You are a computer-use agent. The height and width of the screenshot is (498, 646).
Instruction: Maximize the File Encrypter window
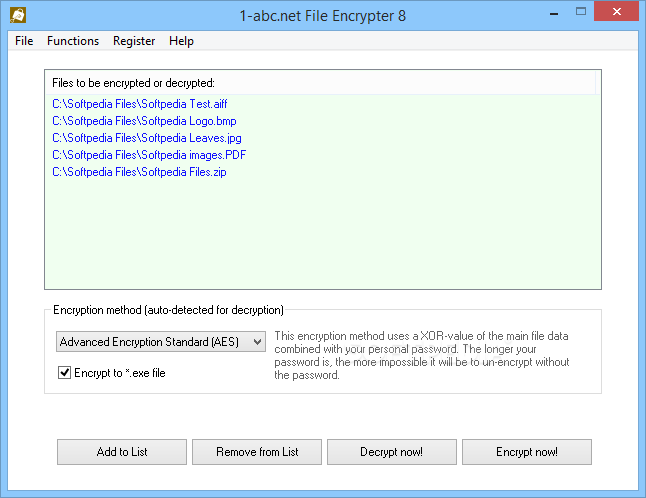(x=581, y=12)
